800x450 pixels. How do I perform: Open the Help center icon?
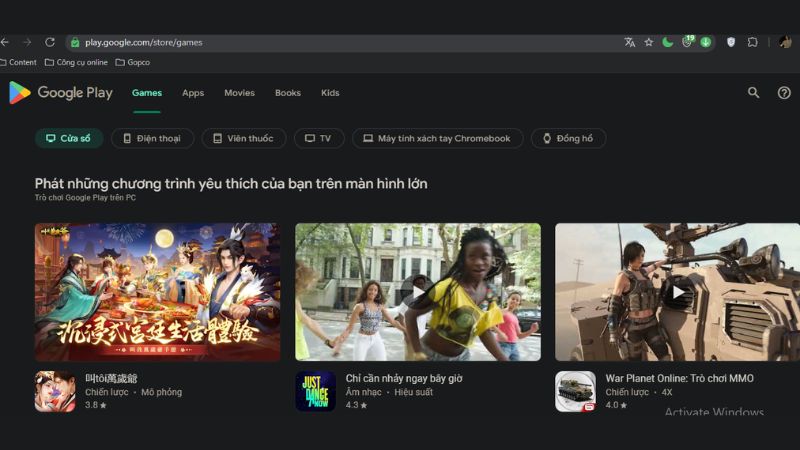click(784, 93)
